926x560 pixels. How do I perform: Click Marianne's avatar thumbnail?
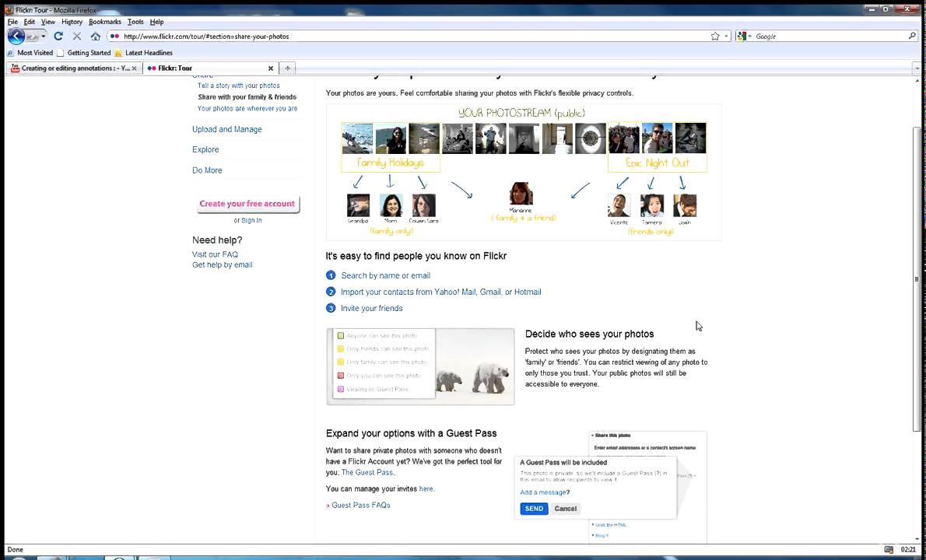pos(521,194)
